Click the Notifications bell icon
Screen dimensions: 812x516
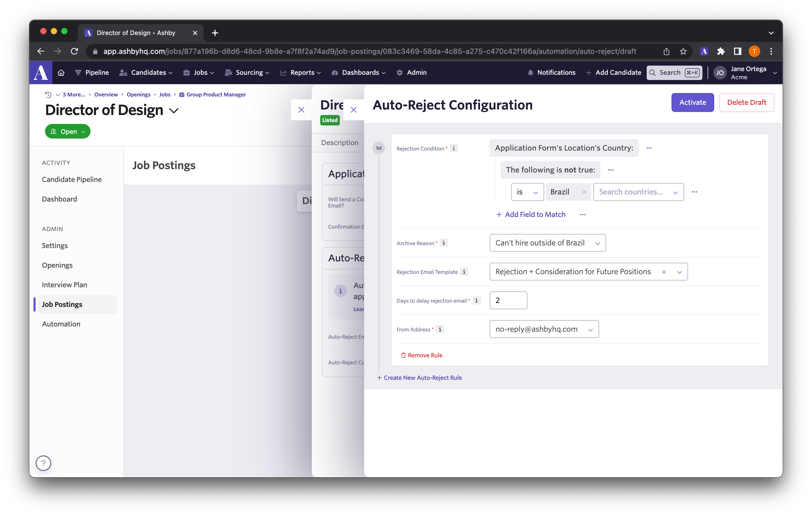530,72
